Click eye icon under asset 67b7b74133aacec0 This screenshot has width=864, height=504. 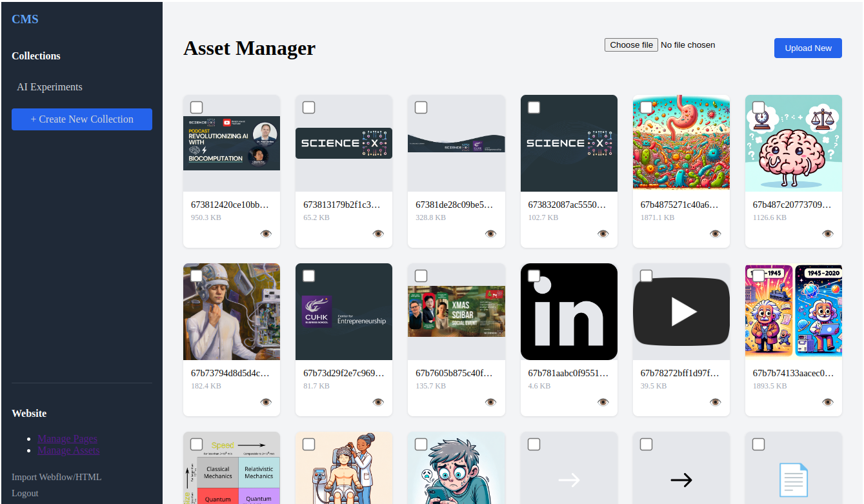pyautogui.click(x=828, y=402)
